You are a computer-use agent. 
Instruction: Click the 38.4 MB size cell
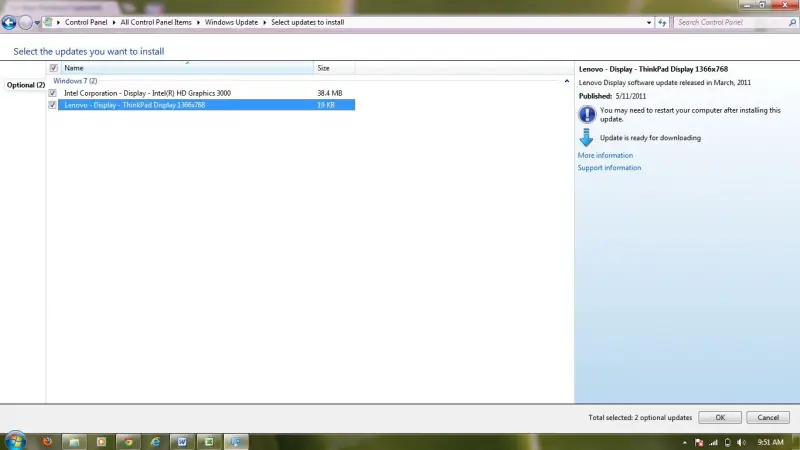[330, 93]
